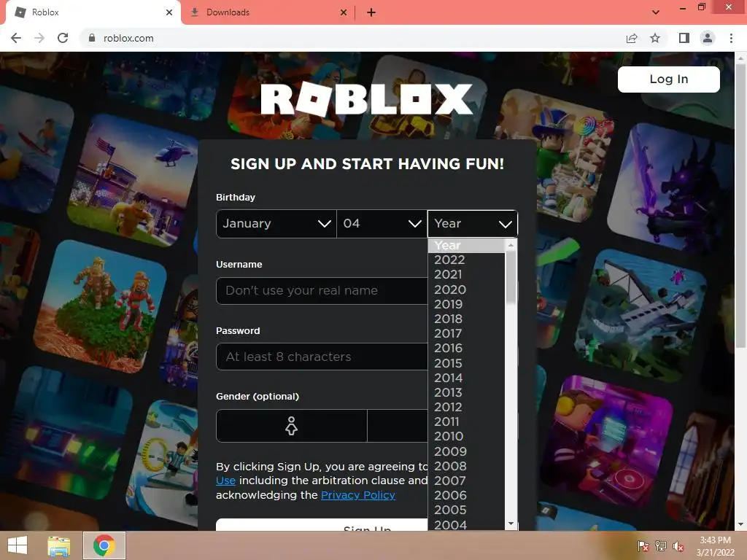747x560 pixels.
Task: Select 2020 from year list
Action: click(466, 289)
